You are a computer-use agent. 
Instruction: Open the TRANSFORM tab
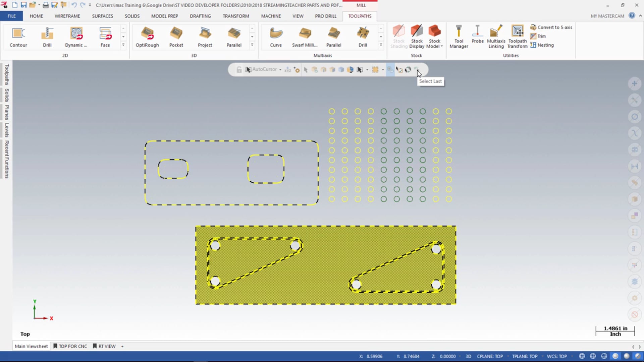coord(236,16)
